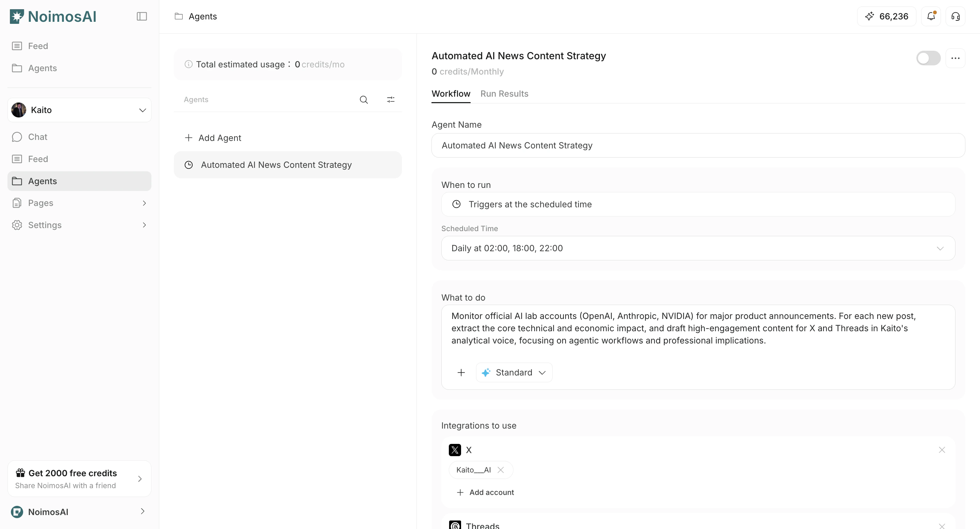Click the clock icon on the agent row
This screenshot has width=980, height=529.
click(189, 165)
